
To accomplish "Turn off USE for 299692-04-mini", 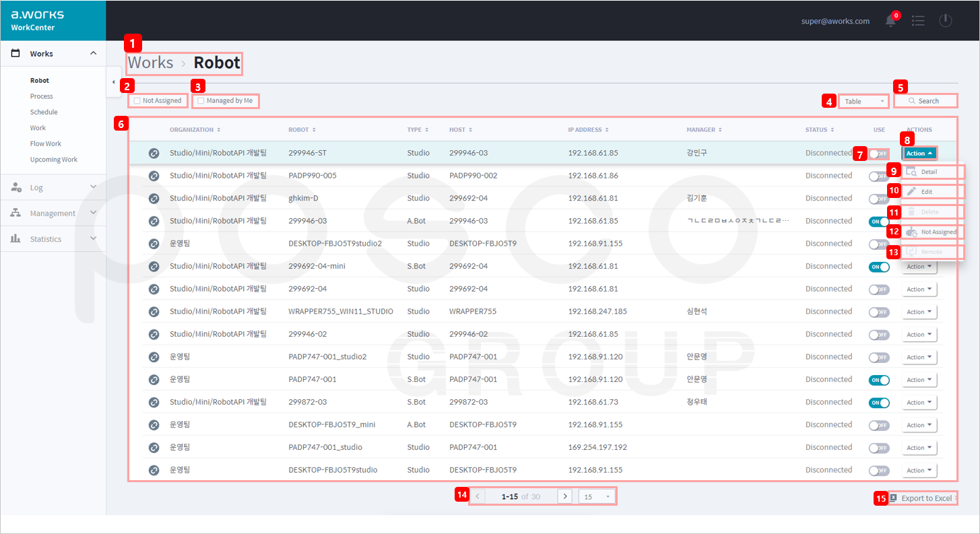I will (x=879, y=267).
